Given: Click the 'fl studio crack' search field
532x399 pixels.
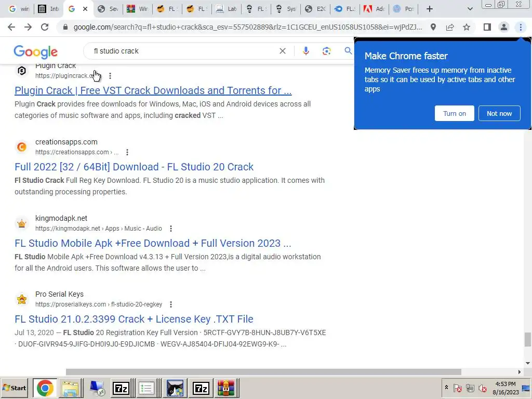Looking at the screenshot, I should (x=183, y=51).
